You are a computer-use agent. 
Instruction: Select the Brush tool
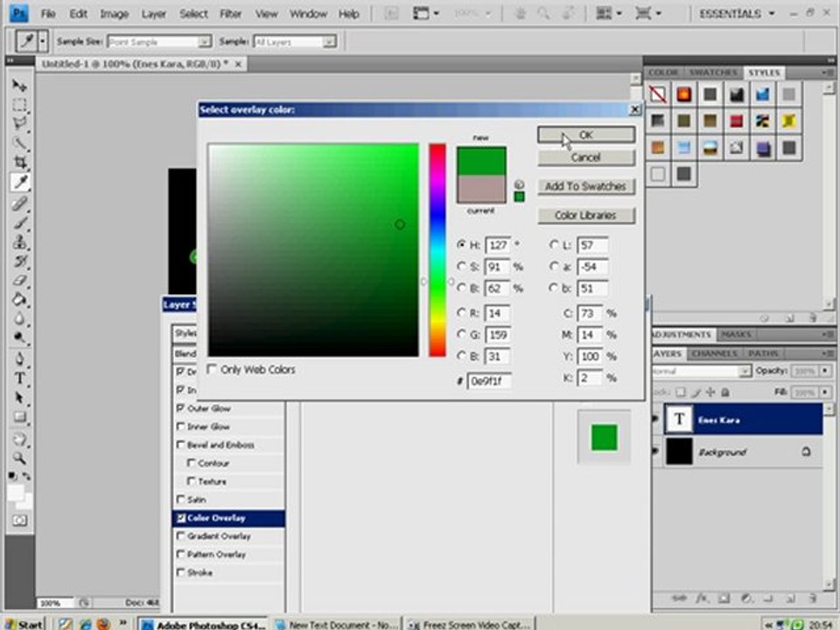pyautogui.click(x=19, y=222)
